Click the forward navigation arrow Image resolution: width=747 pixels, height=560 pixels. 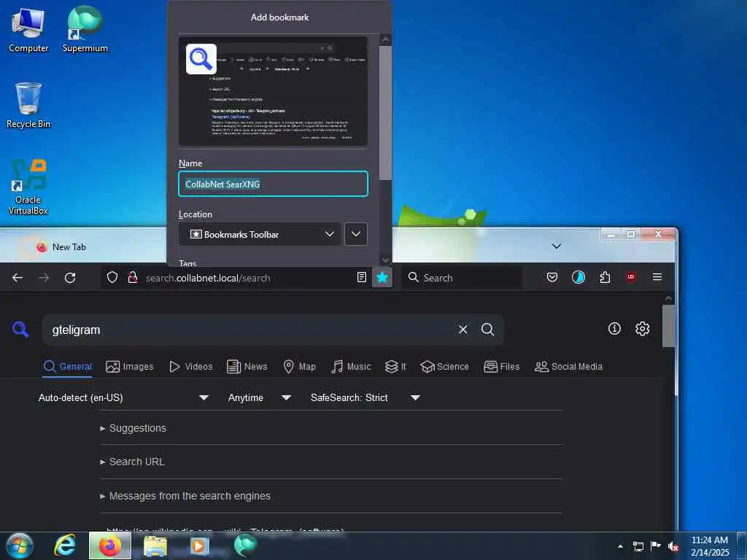(44, 278)
